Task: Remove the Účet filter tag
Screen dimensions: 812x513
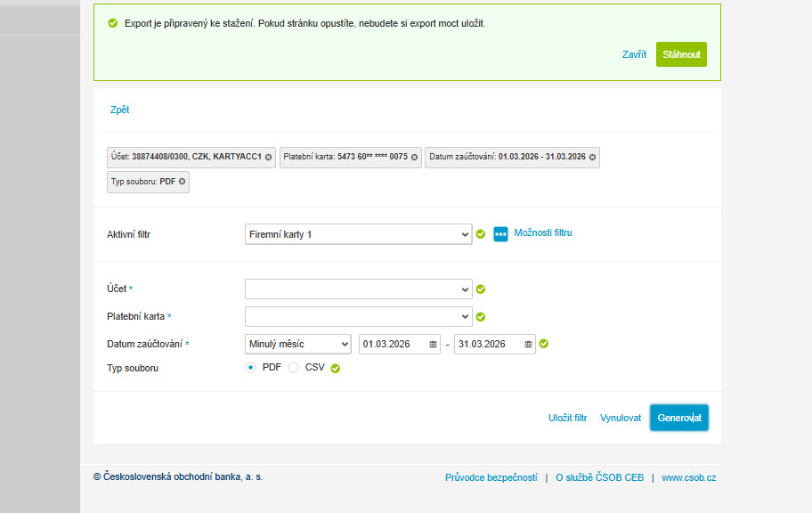Action: click(x=268, y=157)
